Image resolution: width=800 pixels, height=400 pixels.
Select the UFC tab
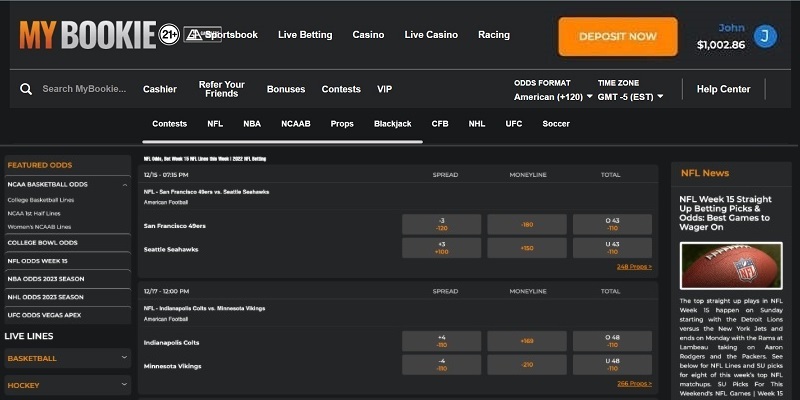[x=513, y=124]
